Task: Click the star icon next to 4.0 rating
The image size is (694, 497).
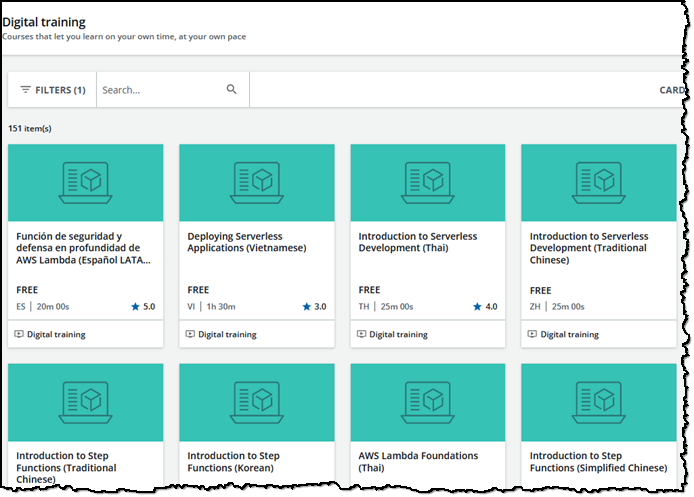Action: point(477,306)
